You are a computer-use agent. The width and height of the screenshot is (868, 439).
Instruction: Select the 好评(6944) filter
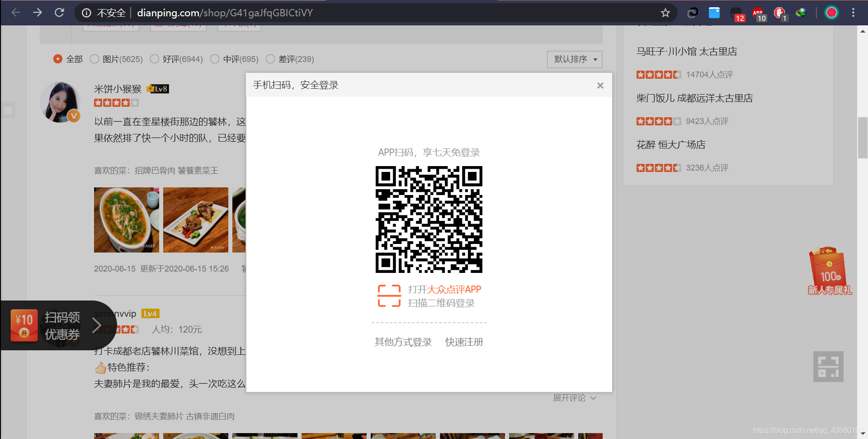coord(176,59)
